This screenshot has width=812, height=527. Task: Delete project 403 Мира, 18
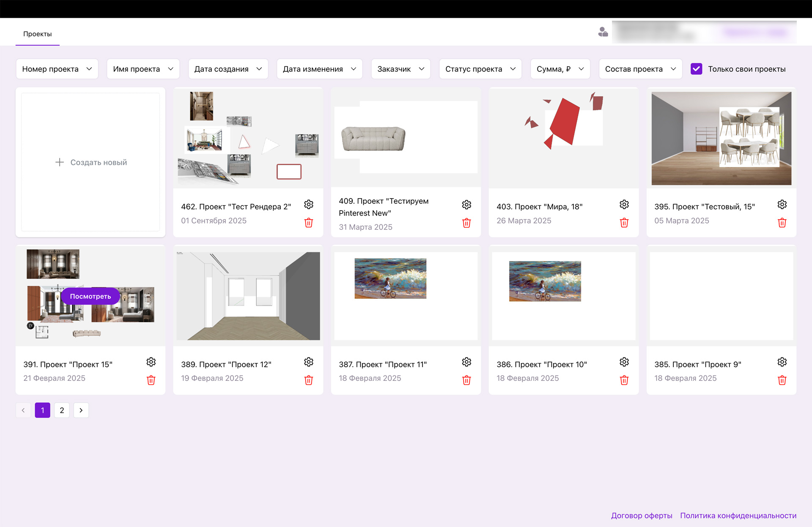[x=624, y=223]
